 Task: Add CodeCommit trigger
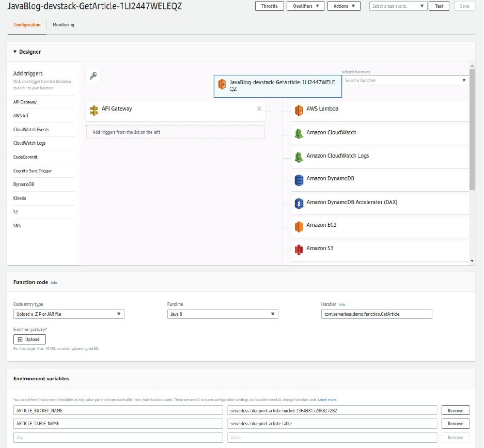point(25,157)
